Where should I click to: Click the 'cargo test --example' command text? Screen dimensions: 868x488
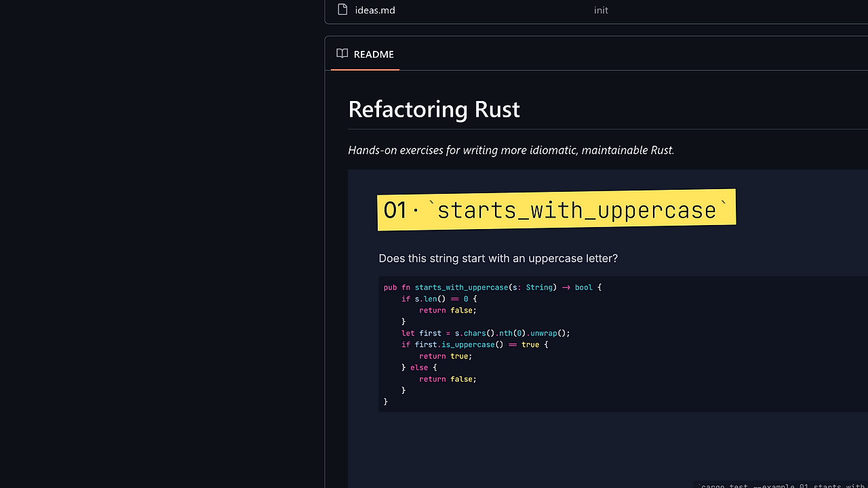(783, 485)
